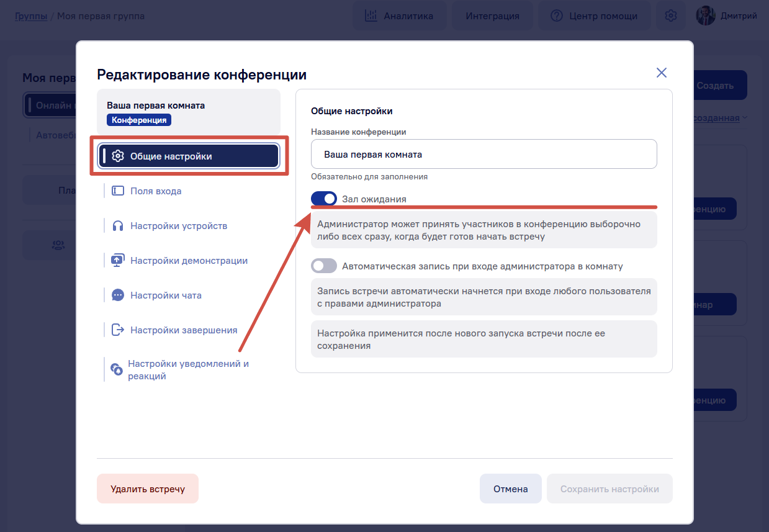Click the notifications and reactions icon

tap(116, 369)
